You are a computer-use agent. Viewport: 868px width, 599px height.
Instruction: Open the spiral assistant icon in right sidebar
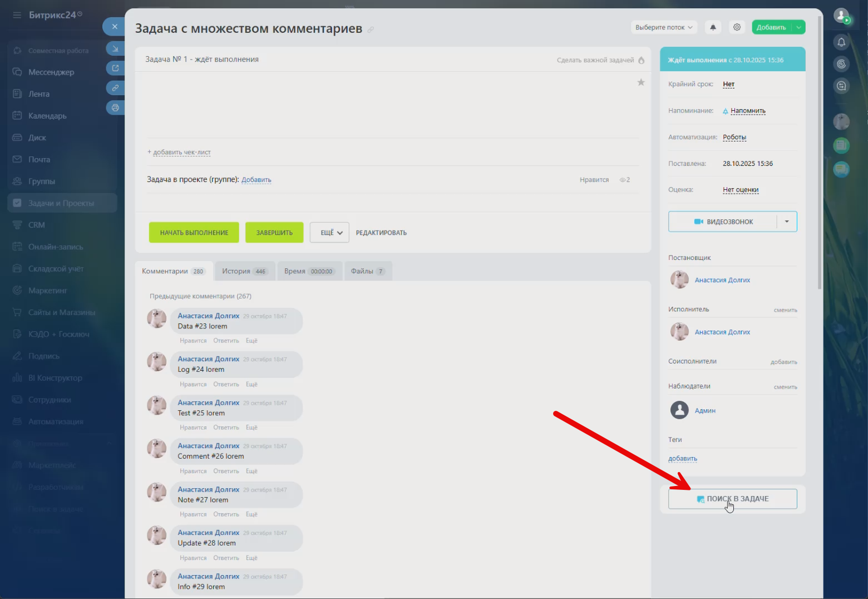point(841,64)
